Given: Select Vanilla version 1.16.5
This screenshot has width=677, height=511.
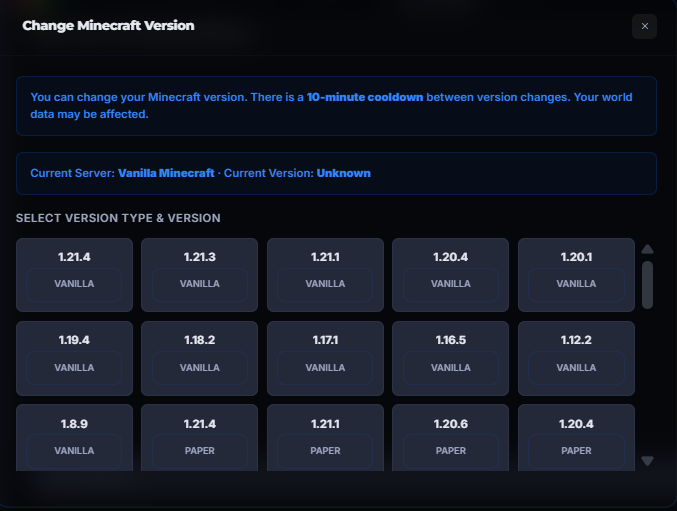Looking at the screenshot, I should pos(450,357).
